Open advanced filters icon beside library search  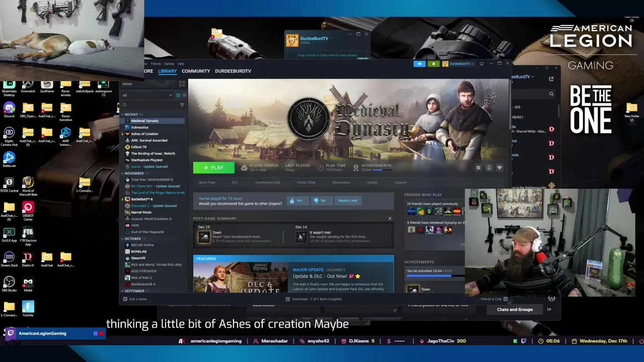[x=182, y=105]
